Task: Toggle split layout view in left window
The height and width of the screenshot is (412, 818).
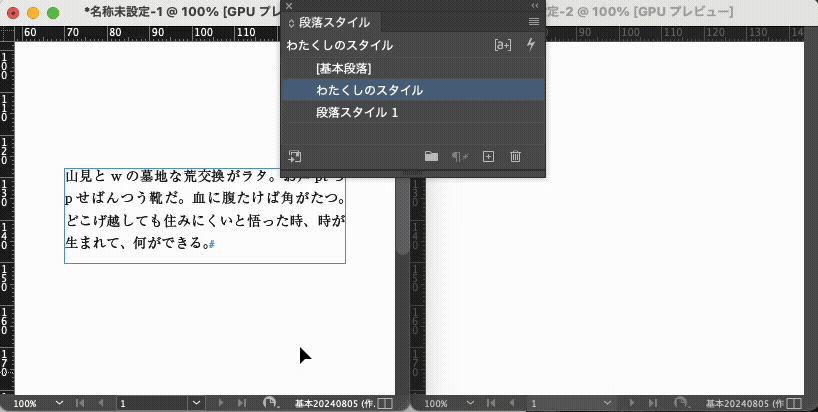Action: click(x=385, y=403)
